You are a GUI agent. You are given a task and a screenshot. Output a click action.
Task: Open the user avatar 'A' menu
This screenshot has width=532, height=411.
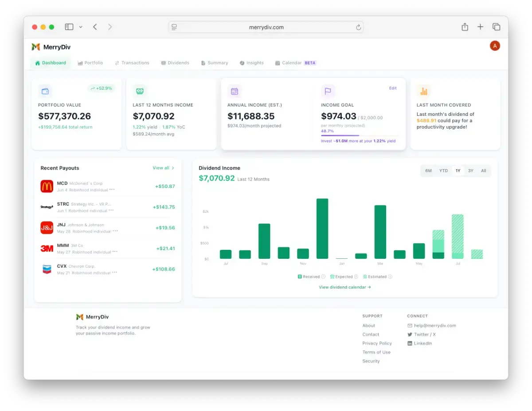[x=495, y=46]
